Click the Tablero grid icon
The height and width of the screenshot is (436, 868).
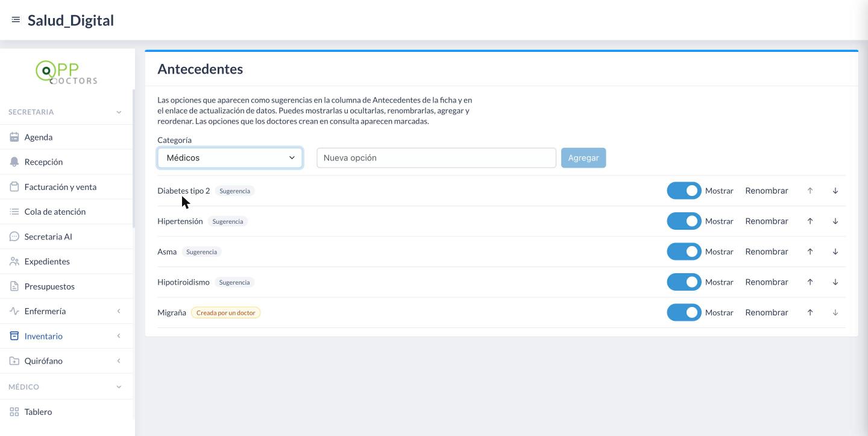click(14, 412)
